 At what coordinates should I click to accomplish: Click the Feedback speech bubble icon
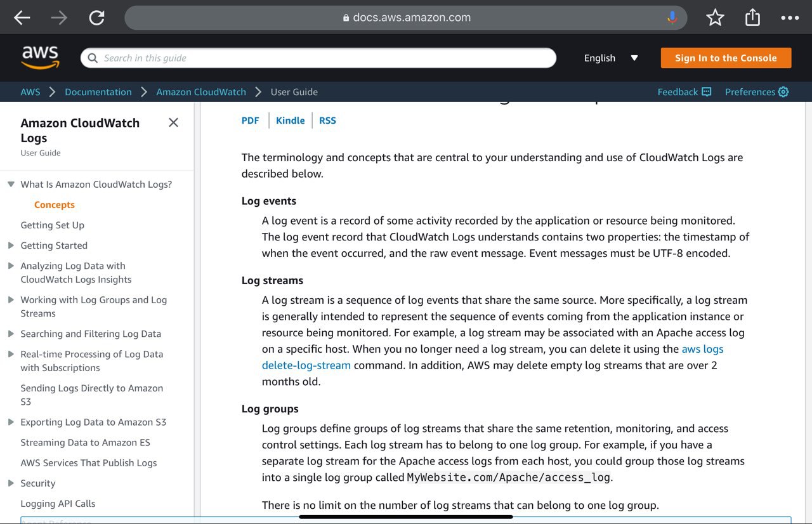tap(707, 92)
